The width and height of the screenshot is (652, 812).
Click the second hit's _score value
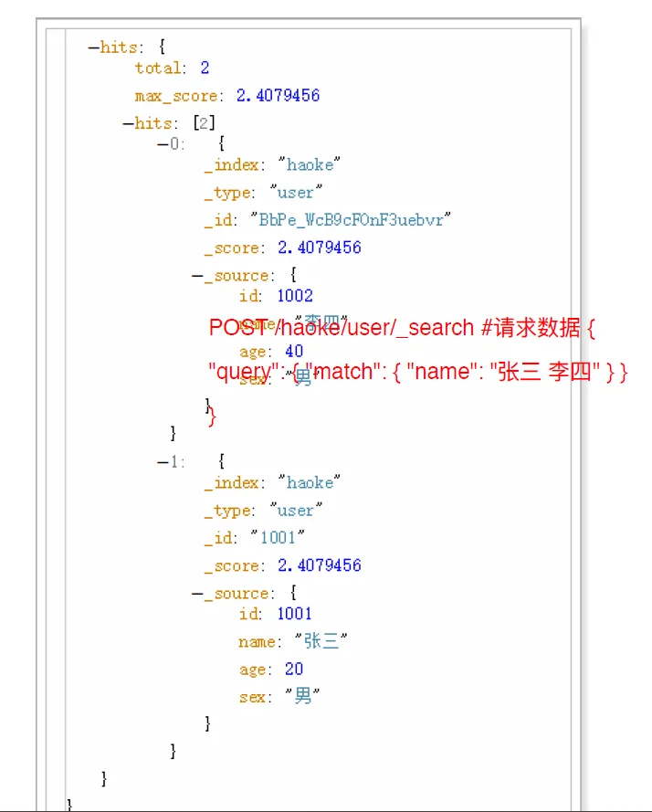click(x=320, y=565)
